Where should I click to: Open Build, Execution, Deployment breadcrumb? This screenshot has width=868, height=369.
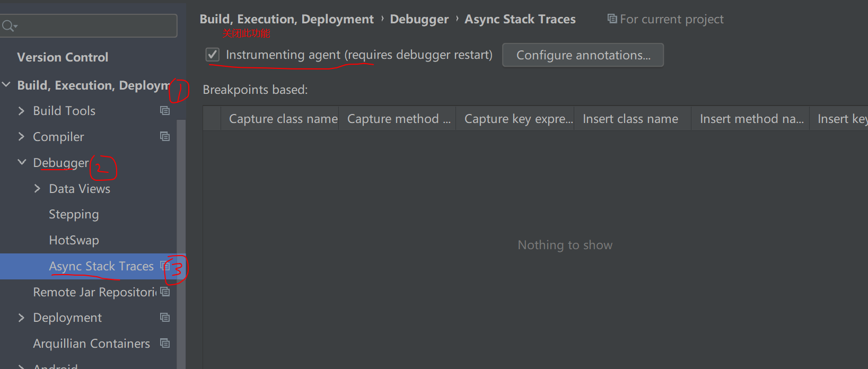click(286, 19)
